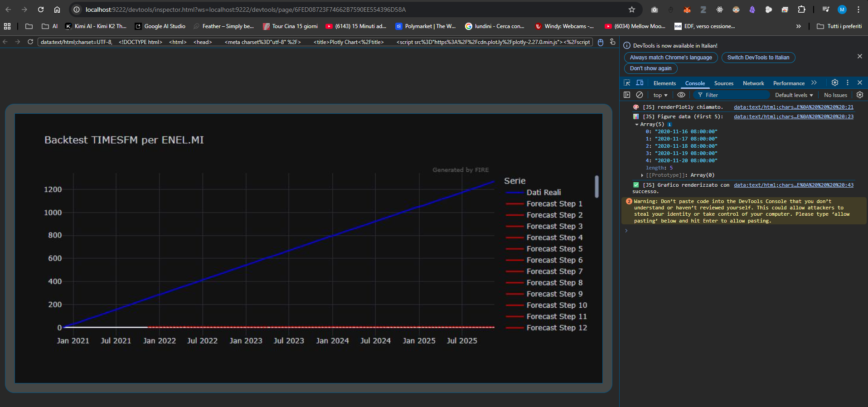Show the console sidebar panel
This screenshot has height=407, width=868.
627,95
